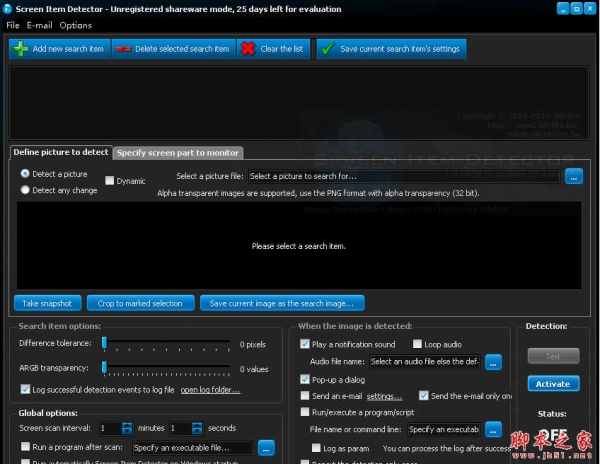600x464 pixels.
Task: Open the E-mail menu
Action: point(39,25)
